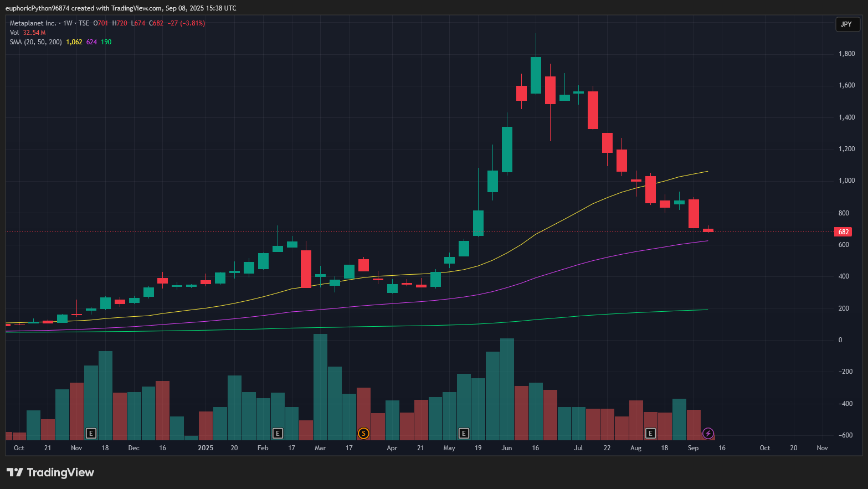Open the November 2024 earnings marker
Viewport: 868px width, 489px height.
(x=91, y=433)
